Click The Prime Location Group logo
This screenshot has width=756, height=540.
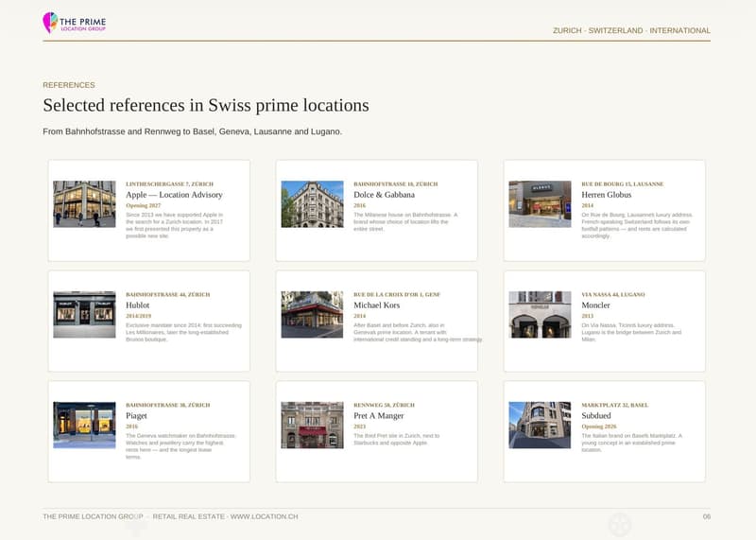pos(75,22)
